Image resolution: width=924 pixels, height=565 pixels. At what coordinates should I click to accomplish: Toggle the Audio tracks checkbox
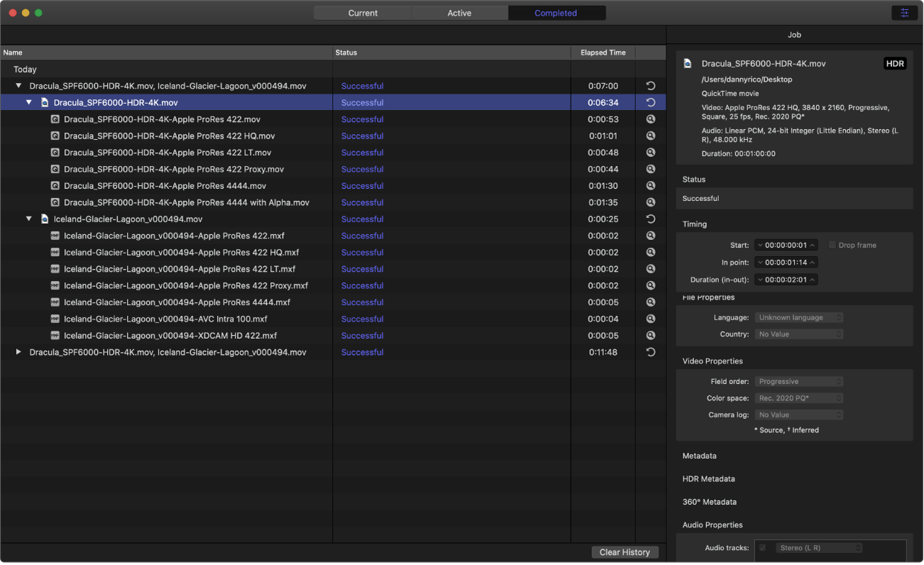click(763, 548)
